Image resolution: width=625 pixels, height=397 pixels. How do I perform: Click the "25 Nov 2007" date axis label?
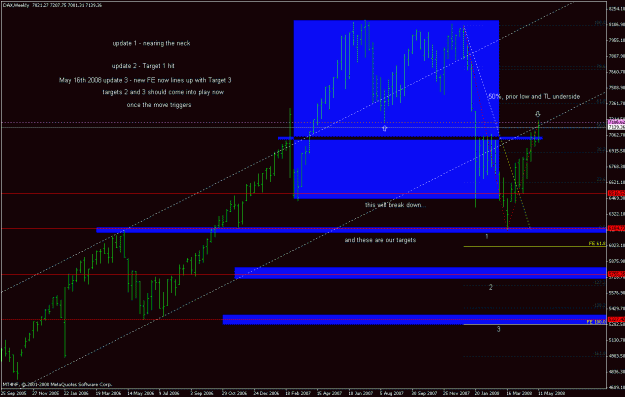pyautogui.click(x=456, y=393)
